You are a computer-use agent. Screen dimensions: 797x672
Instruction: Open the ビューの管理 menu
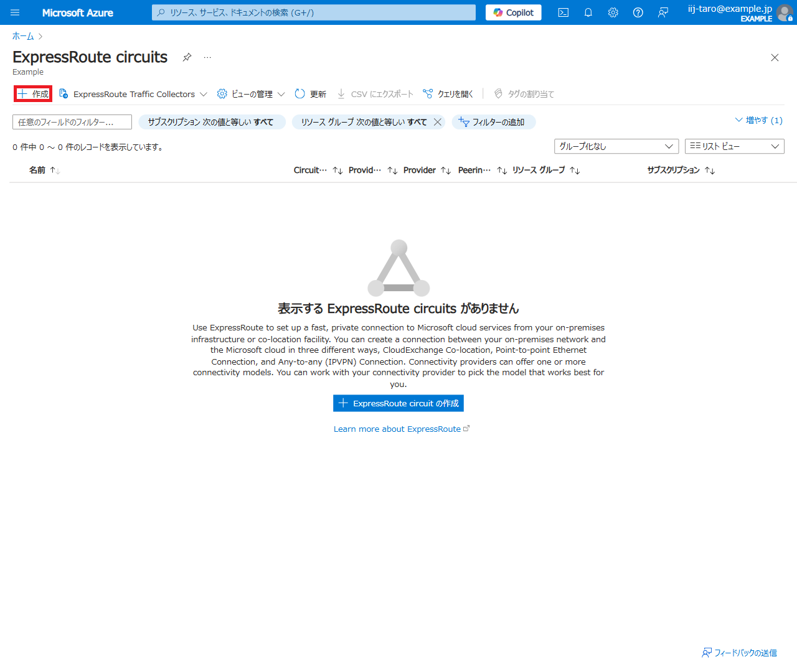251,94
